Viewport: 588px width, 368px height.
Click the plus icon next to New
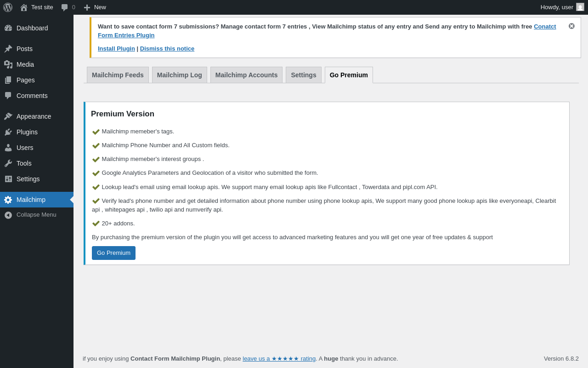[87, 7]
